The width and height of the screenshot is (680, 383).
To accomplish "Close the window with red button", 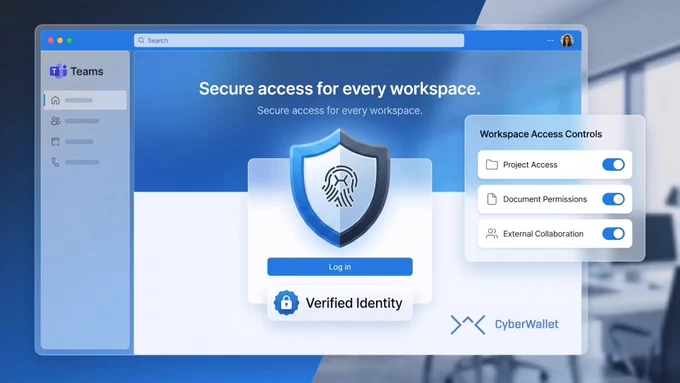I will pyautogui.click(x=51, y=40).
